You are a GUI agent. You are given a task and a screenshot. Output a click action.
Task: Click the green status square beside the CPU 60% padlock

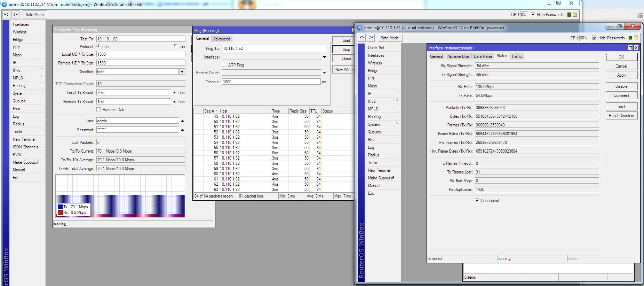[x=630, y=38]
